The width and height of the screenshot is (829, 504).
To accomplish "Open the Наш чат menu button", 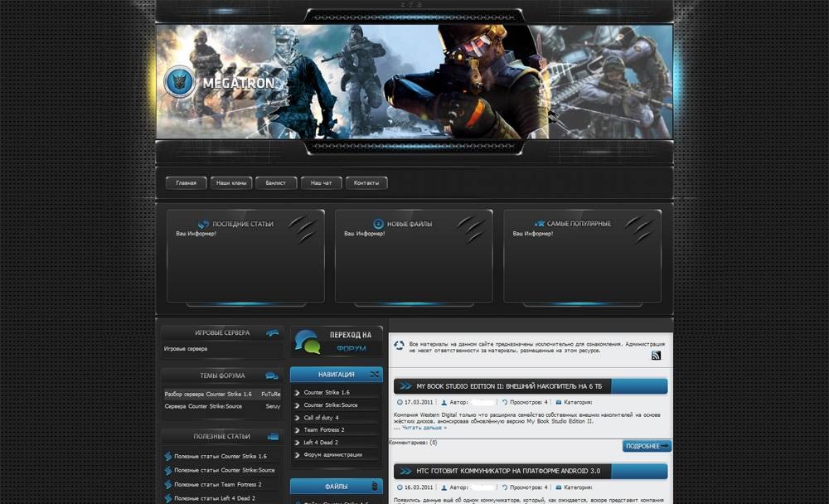I will [x=321, y=183].
